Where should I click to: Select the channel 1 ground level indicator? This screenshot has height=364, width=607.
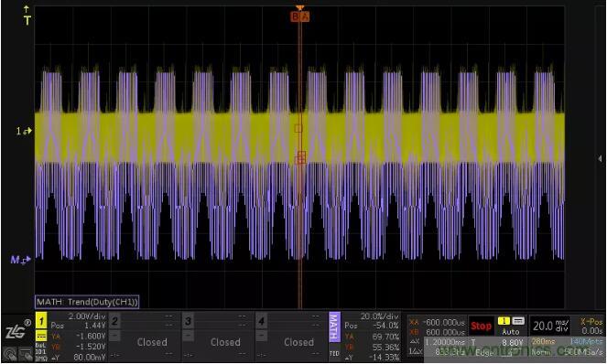tap(24, 131)
